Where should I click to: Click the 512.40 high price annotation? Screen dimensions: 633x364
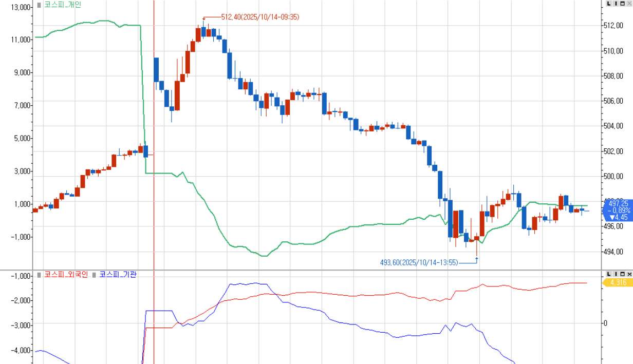click(259, 17)
